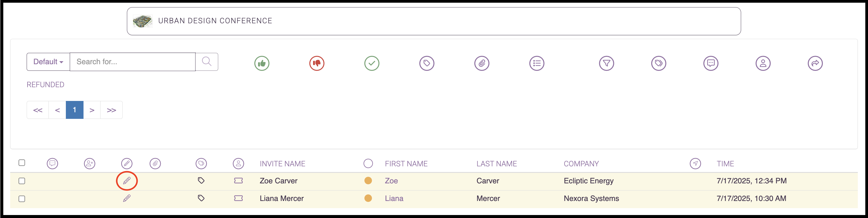This screenshot has width=868, height=218.
Task: Click the Ecliptic Energy company cell
Action: (589, 181)
